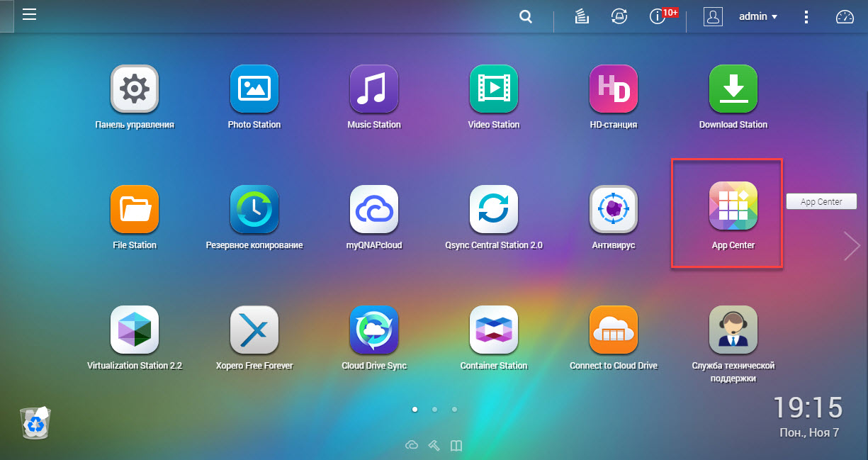Screen dimensions: 868x460
Task: Open Qsync Central Station 2.0
Action: (494, 210)
